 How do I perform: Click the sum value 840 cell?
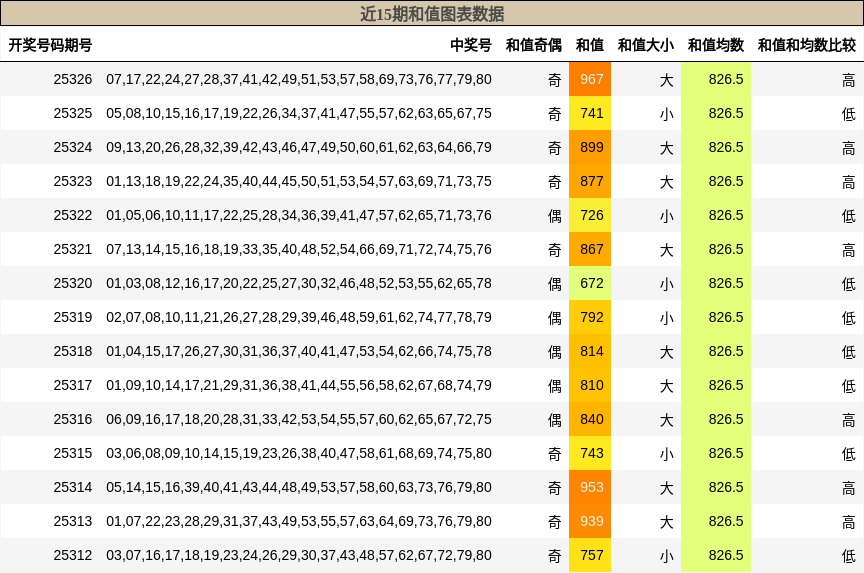click(590, 419)
